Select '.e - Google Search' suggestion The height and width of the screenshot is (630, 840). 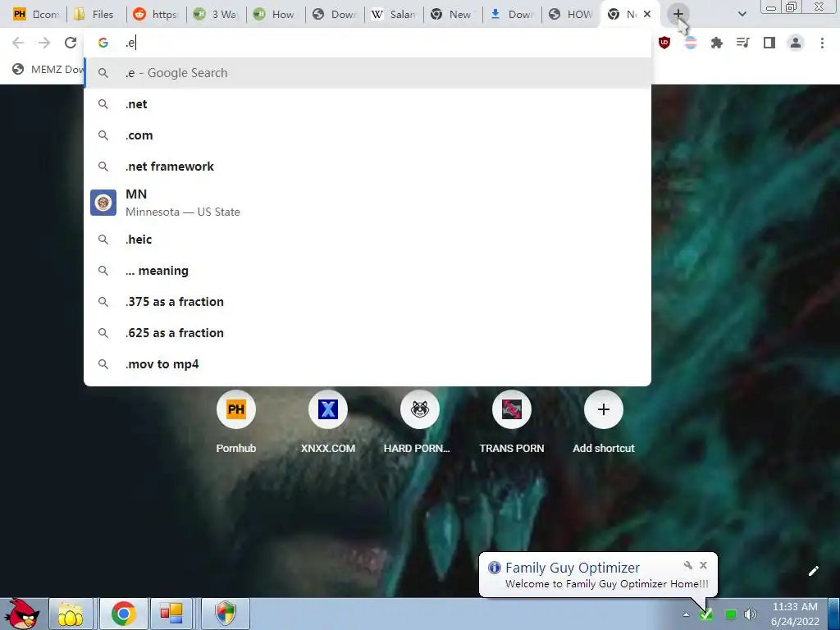point(367,73)
